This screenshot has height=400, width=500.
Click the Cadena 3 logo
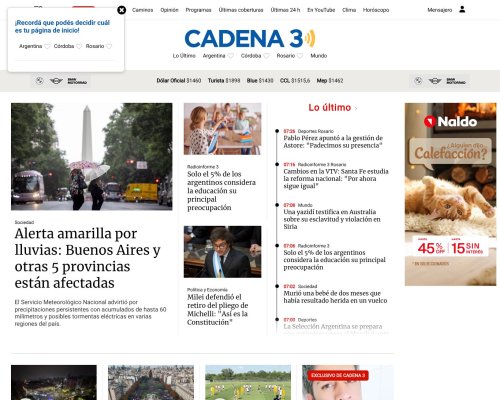click(x=250, y=38)
